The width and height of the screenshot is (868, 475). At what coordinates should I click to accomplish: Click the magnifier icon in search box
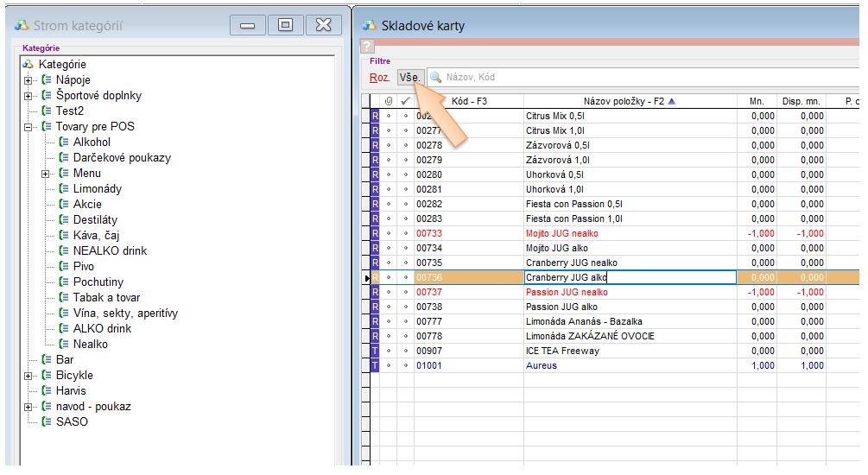(435, 78)
